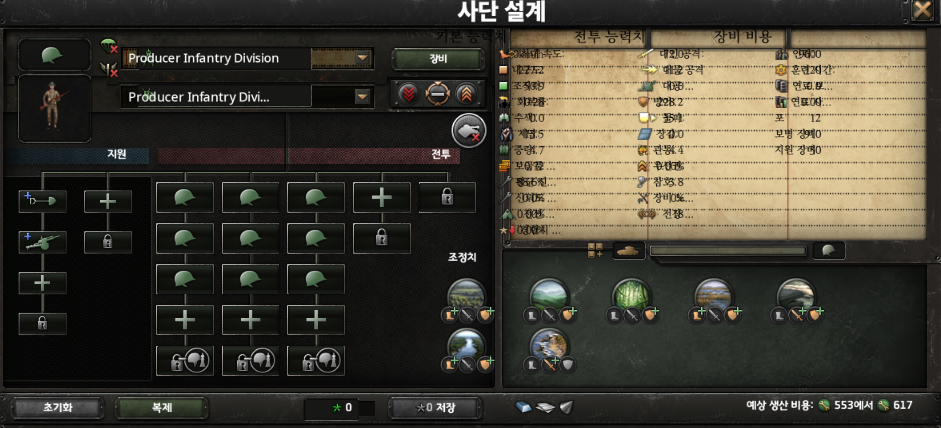
Task: Click the tank designer toggle with red X
Action: 469,130
